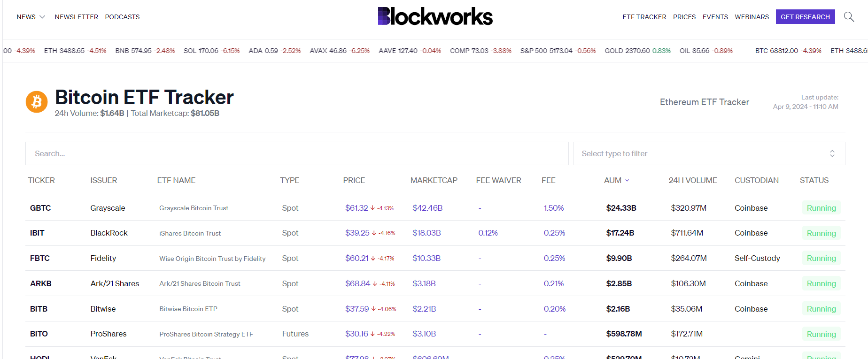Viewport: 868px width, 359px height.
Task: Click the BITO Running status badge
Action: [x=821, y=334]
